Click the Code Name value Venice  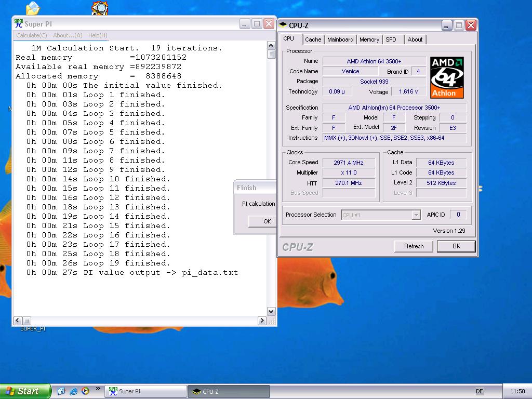point(350,71)
